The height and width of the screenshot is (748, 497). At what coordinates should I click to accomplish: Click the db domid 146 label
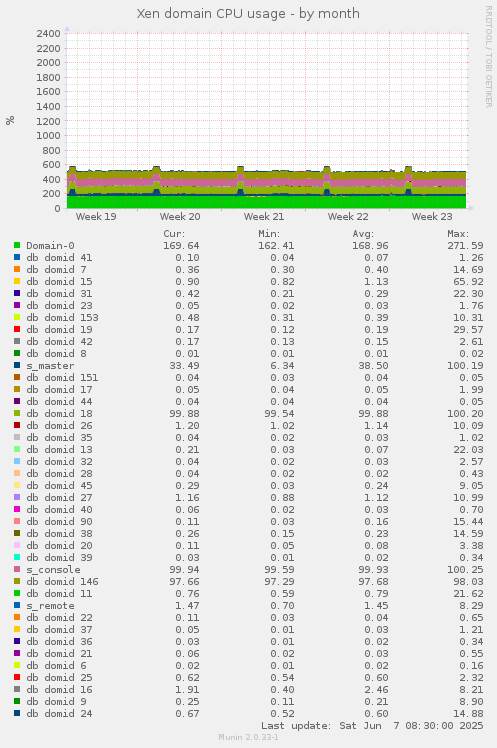62,582
